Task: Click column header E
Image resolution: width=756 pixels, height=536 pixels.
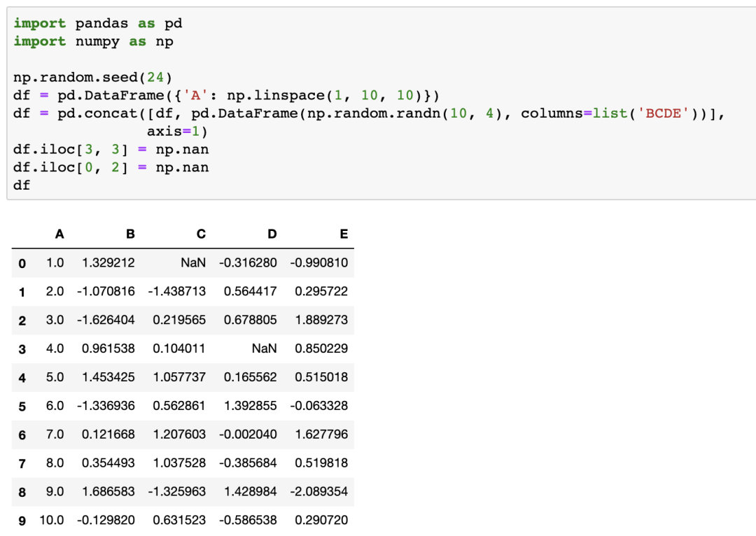Action: [x=343, y=234]
